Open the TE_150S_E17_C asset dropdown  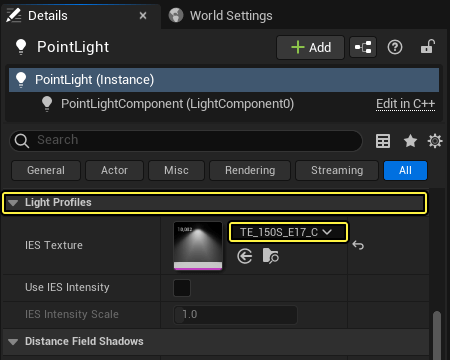click(288, 232)
